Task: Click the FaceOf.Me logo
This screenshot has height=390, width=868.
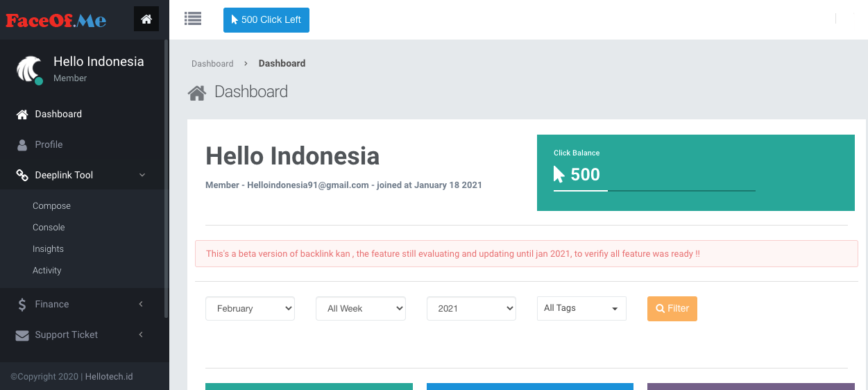Action: [56, 20]
